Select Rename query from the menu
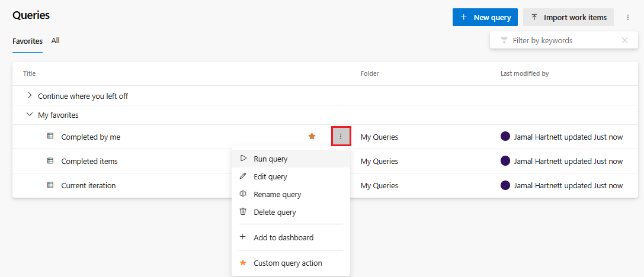Viewport: 644px width, 277px height. pos(277,194)
